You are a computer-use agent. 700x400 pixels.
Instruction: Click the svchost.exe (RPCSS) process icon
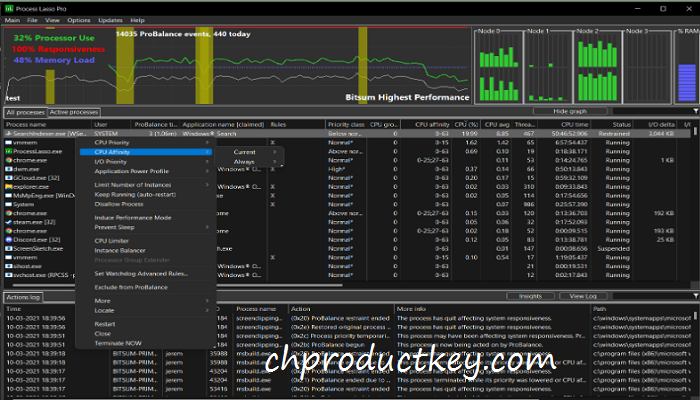click(8, 275)
